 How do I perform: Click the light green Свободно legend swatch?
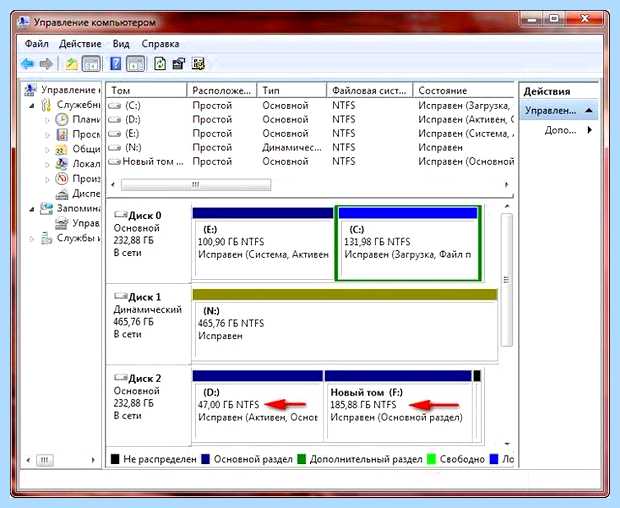[x=431, y=459]
